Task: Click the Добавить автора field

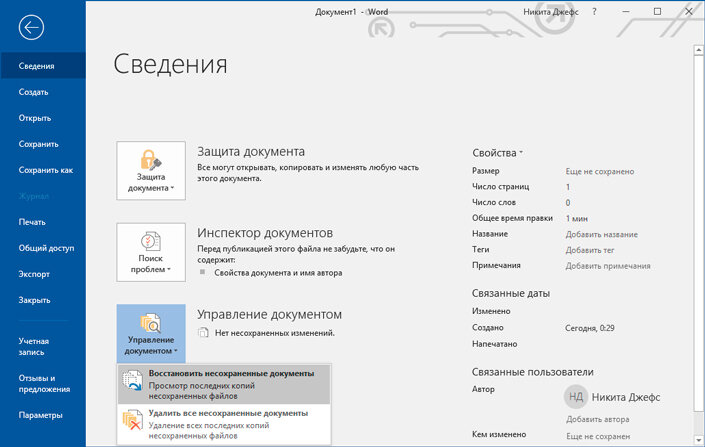Action: point(598,419)
